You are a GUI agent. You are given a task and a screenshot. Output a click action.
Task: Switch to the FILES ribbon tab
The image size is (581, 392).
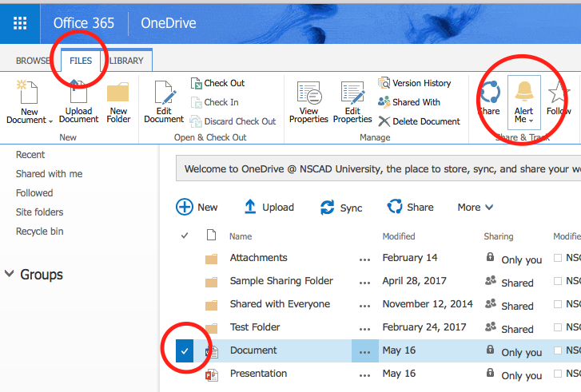tap(81, 61)
